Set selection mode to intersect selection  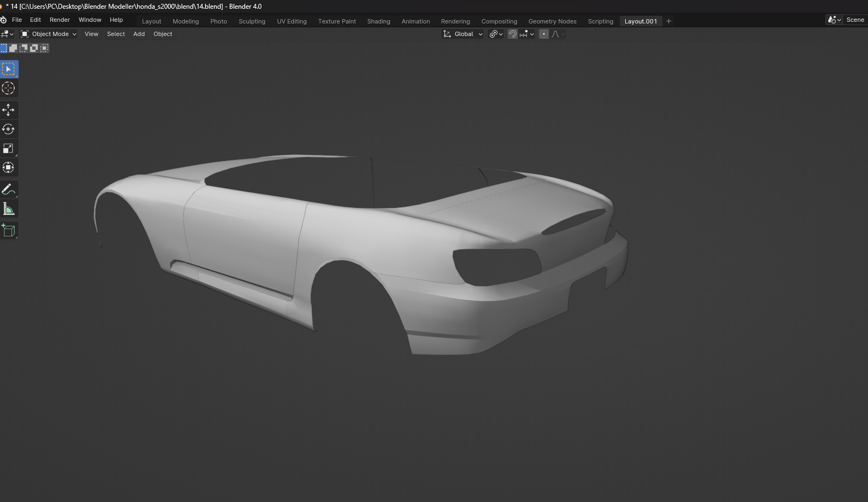(x=44, y=48)
